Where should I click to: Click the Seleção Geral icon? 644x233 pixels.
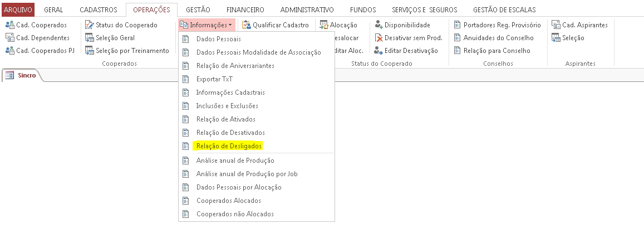pyautogui.click(x=90, y=38)
